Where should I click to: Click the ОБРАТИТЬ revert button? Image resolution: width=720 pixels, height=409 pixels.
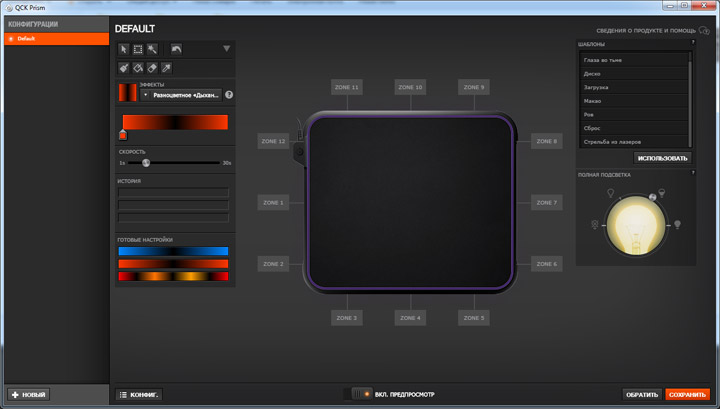(x=642, y=395)
